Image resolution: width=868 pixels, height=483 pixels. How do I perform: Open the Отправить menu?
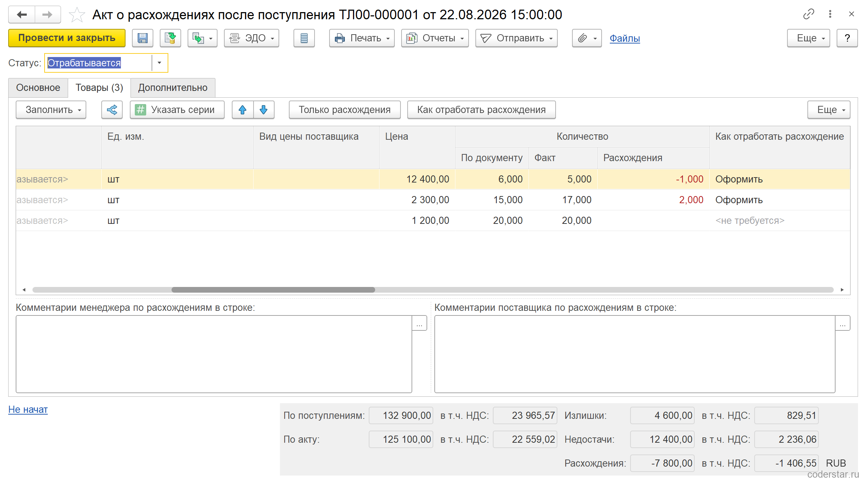click(516, 38)
